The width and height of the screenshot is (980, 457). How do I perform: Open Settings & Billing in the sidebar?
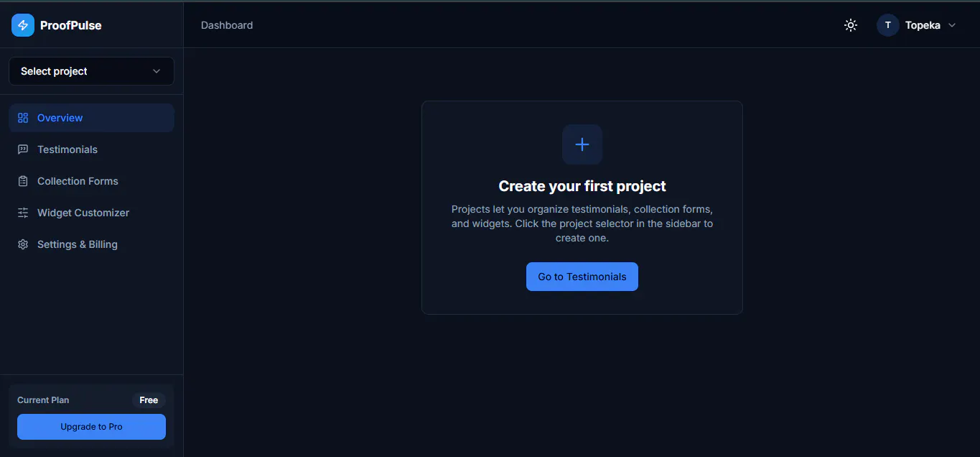pyautogui.click(x=91, y=244)
